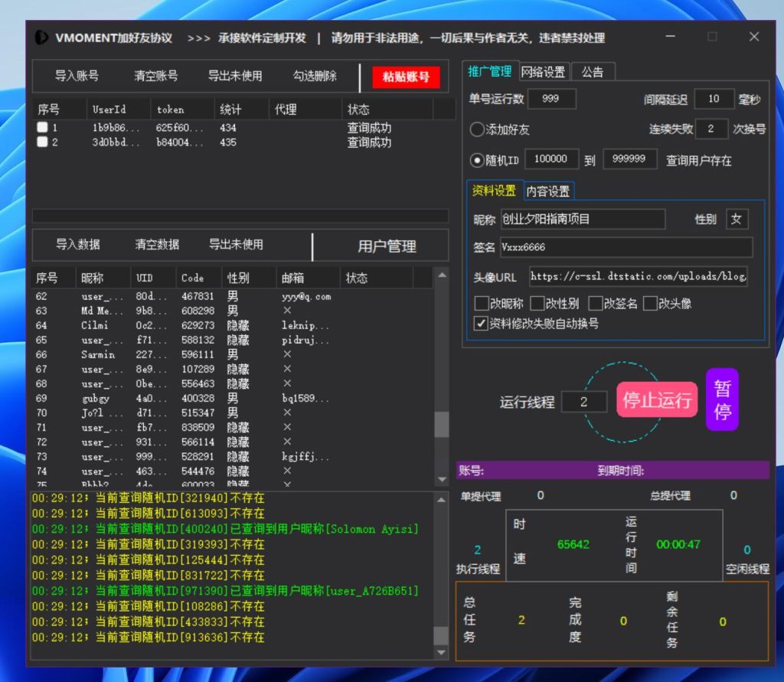The height and width of the screenshot is (682, 784).
Task: Click the 头像URL input field
Action: pos(637,276)
